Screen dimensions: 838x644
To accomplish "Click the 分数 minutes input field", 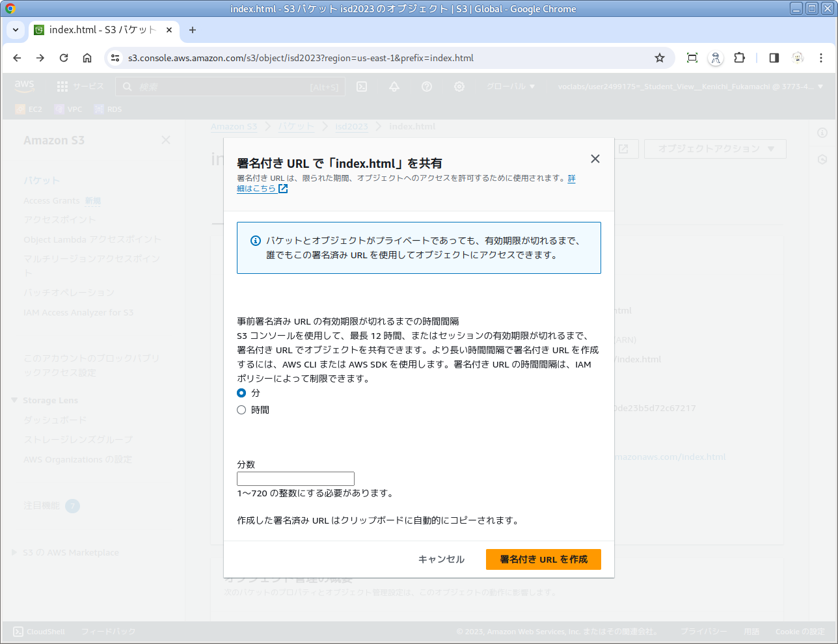I will click(295, 479).
